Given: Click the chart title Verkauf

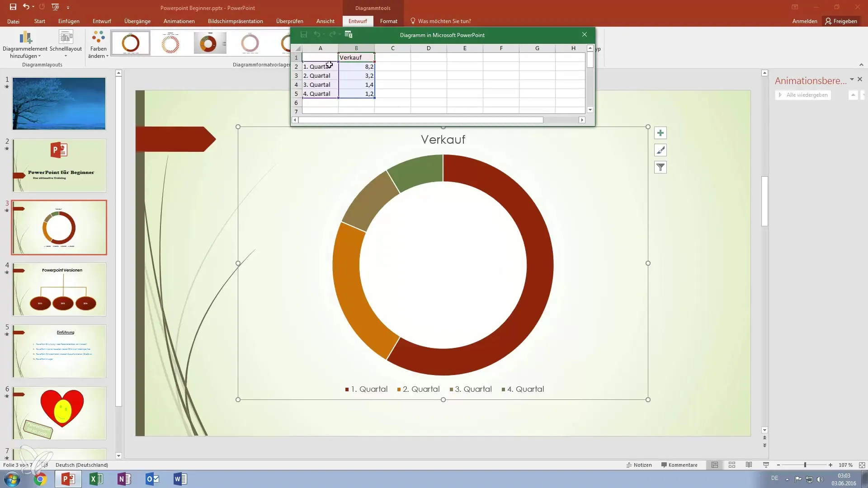Looking at the screenshot, I should (443, 139).
